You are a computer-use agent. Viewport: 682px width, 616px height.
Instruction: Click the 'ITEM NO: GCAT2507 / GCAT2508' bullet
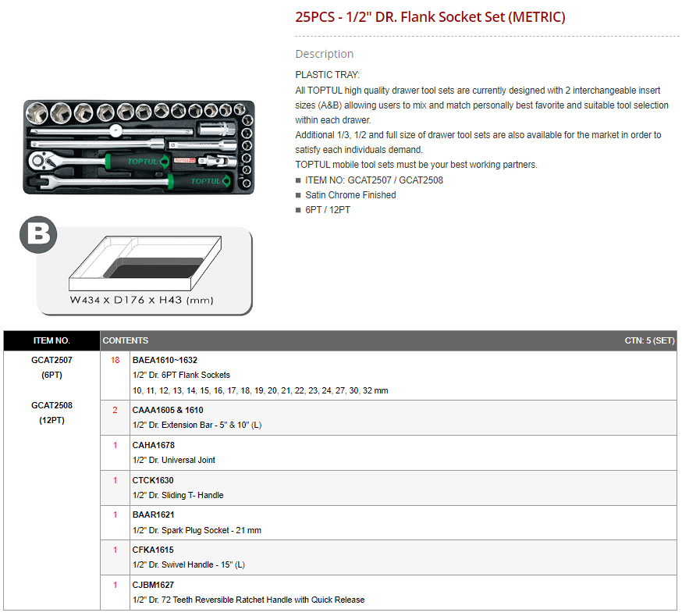374,180
